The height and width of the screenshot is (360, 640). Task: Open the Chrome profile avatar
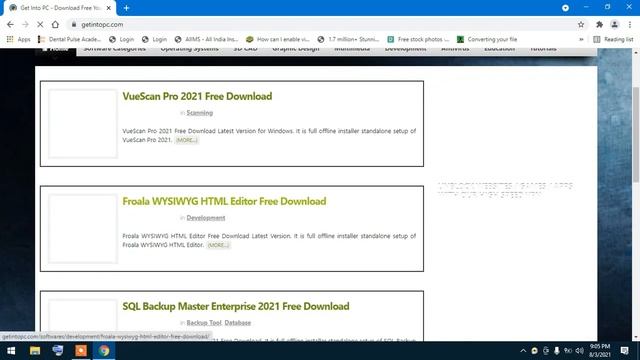[614, 24]
